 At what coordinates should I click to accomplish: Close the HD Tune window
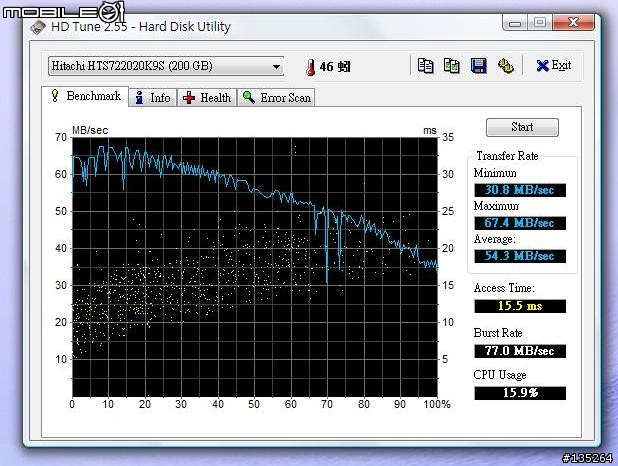573,22
